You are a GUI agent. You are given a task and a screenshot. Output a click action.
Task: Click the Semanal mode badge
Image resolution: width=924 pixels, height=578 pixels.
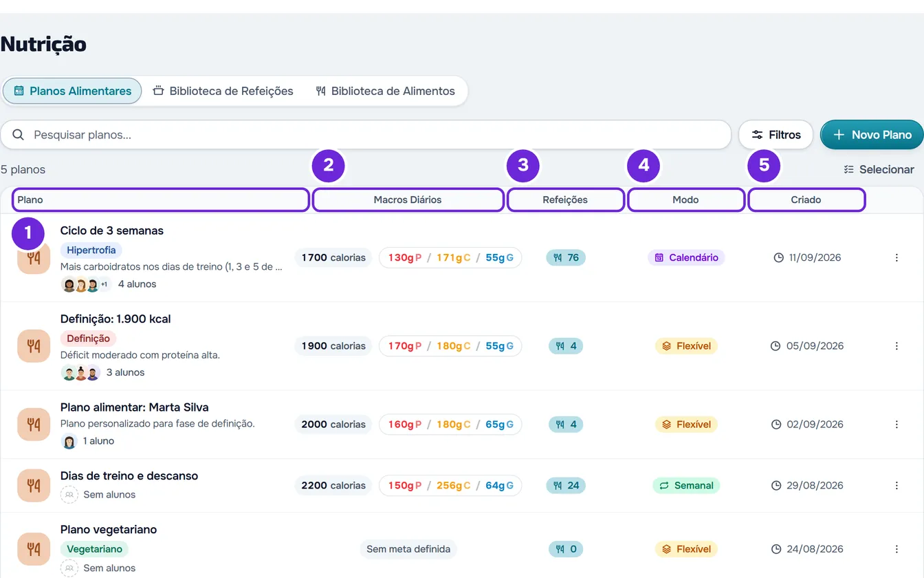click(x=686, y=485)
